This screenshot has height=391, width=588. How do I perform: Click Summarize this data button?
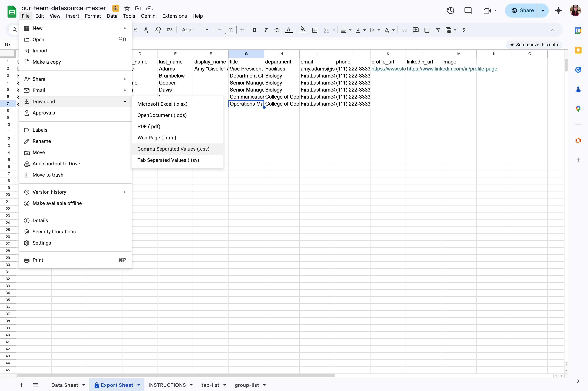pyautogui.click(x=534, y=45)
